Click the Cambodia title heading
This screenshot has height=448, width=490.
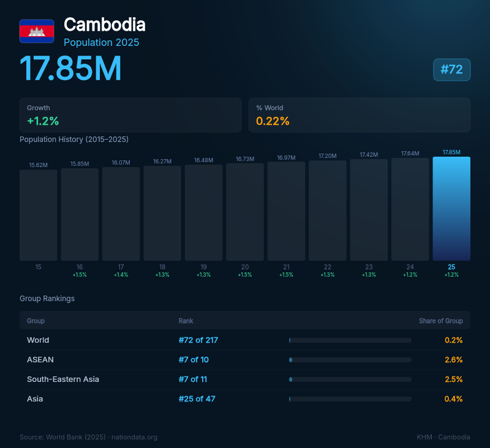pos(104,24)
